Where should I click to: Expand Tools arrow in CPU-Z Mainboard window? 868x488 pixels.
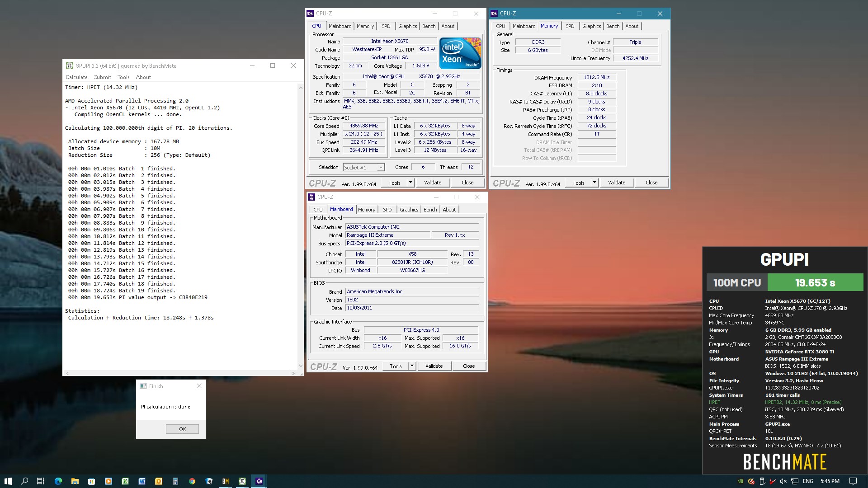412,366
